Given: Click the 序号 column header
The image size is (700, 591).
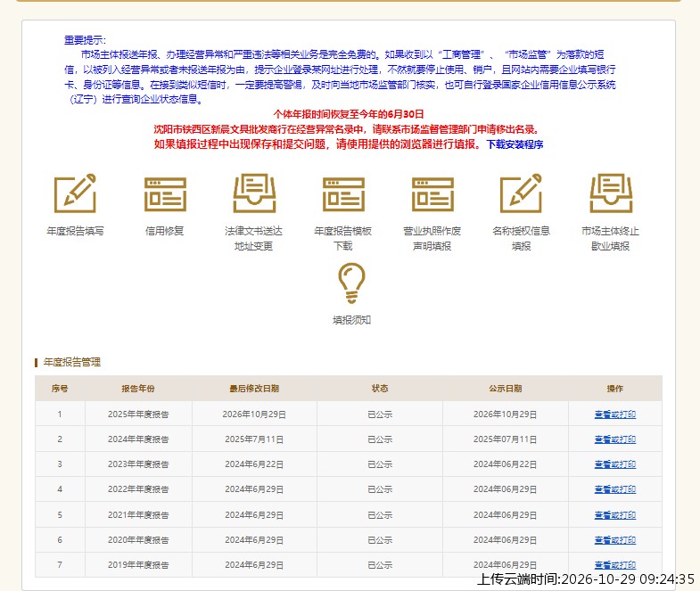Looking at the screenshot, I should [60, 389].
